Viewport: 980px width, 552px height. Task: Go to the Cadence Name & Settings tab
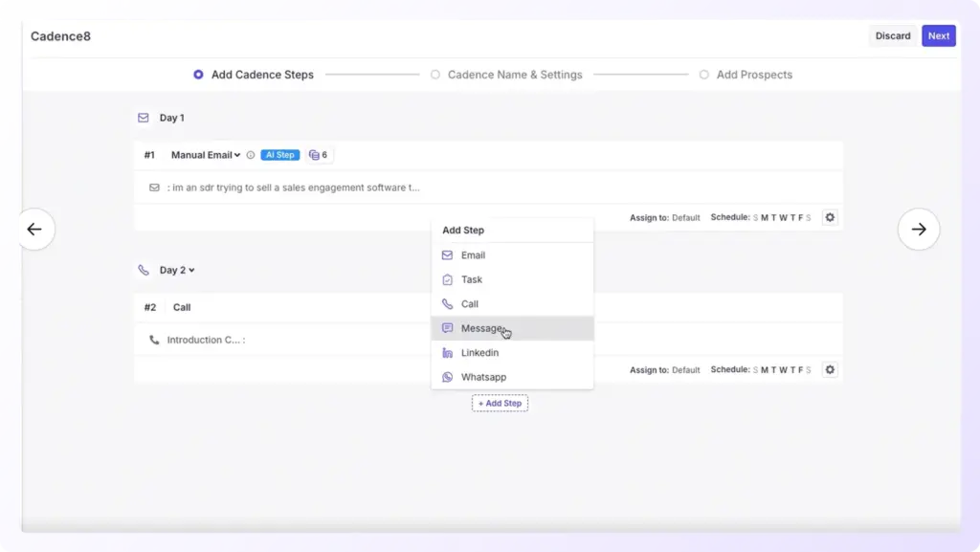(514, 74)
